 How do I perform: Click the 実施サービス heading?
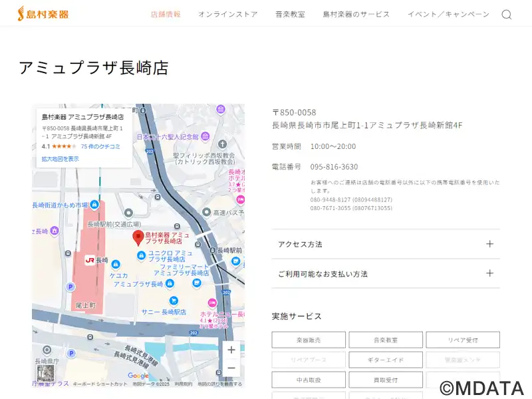pyautogui.click(x=297, y=317)
